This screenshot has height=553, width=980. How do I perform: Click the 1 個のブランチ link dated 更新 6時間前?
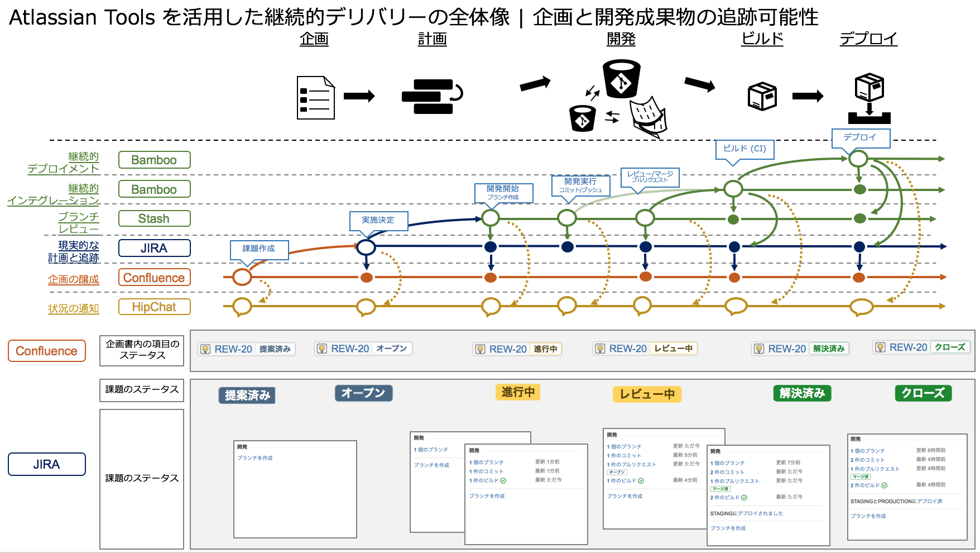pos(868,451)
